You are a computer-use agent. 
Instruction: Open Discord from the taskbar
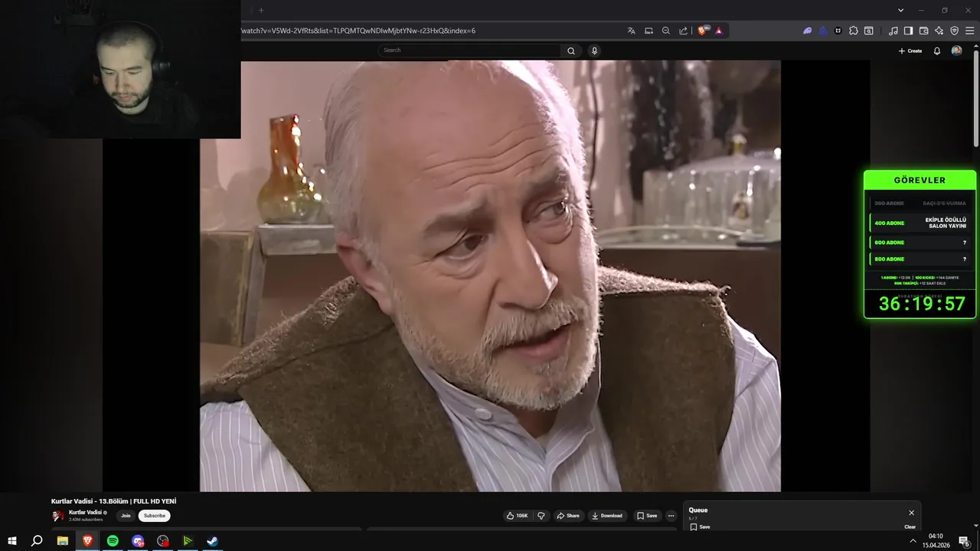(x=138, y=541)
